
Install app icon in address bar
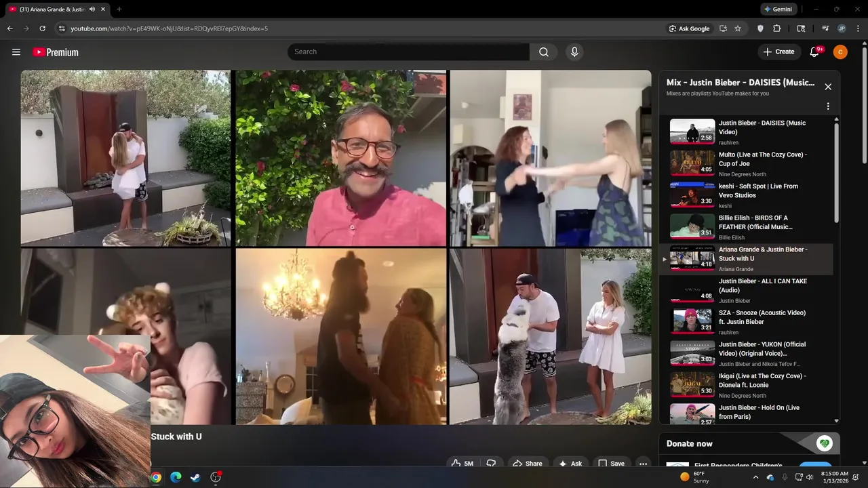[x=723, y=28]
